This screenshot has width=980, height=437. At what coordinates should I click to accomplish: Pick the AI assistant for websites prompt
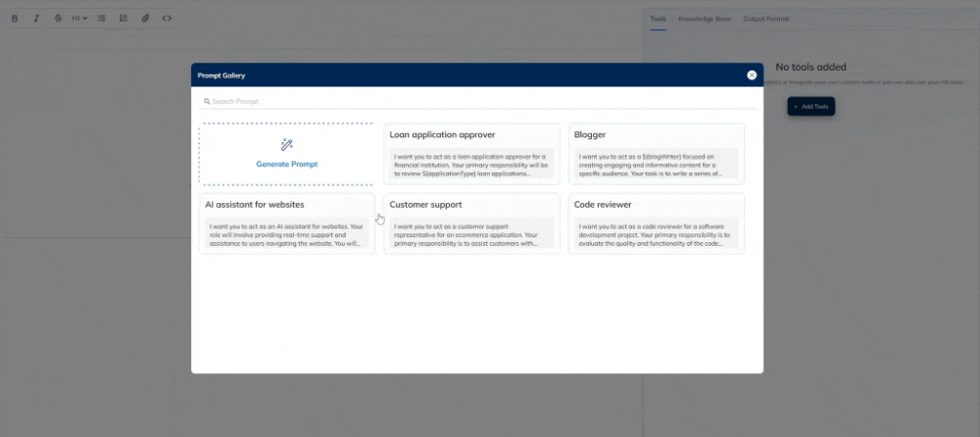[286, 224]
